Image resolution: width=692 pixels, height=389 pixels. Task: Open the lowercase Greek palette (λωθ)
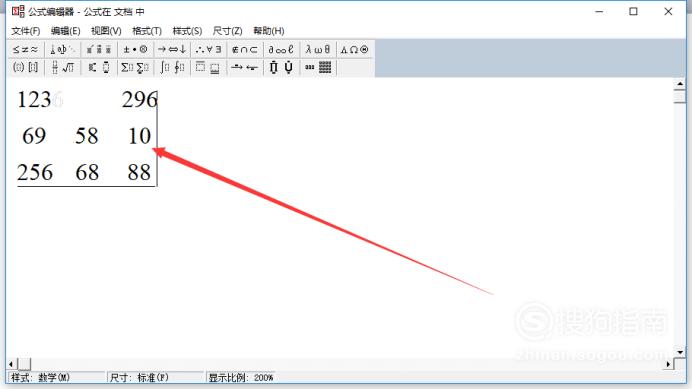[x=318, y=49]
